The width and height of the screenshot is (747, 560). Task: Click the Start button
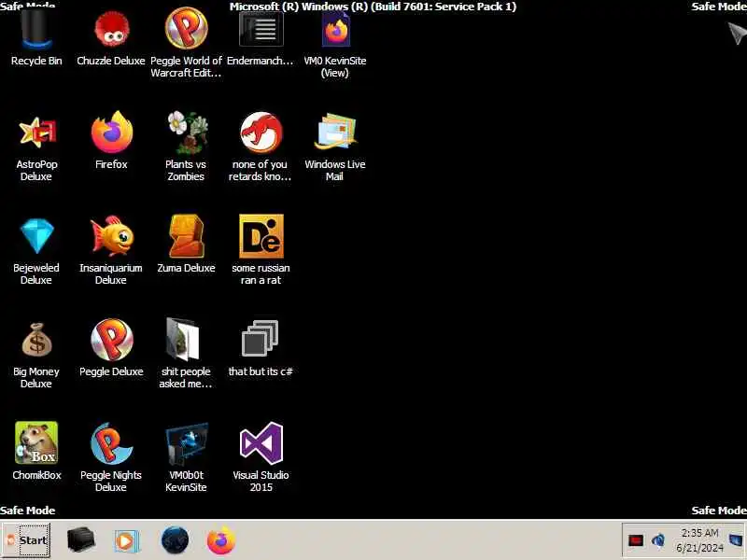pos(26,540)
